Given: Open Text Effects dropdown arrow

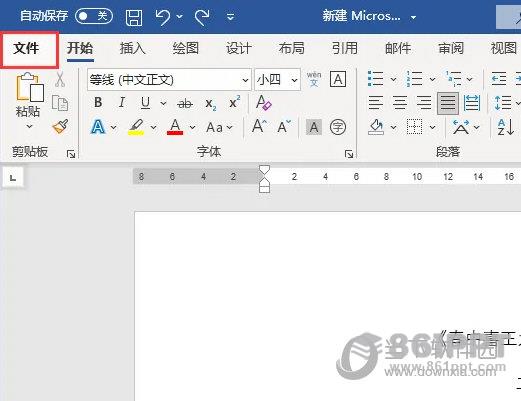Looking at the screenshot, I should [113, 127].
